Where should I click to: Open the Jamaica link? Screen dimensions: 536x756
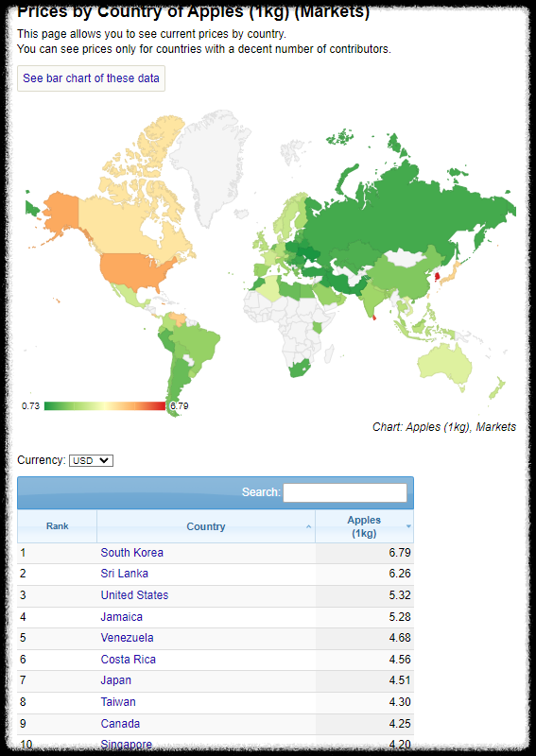point(122,617)
